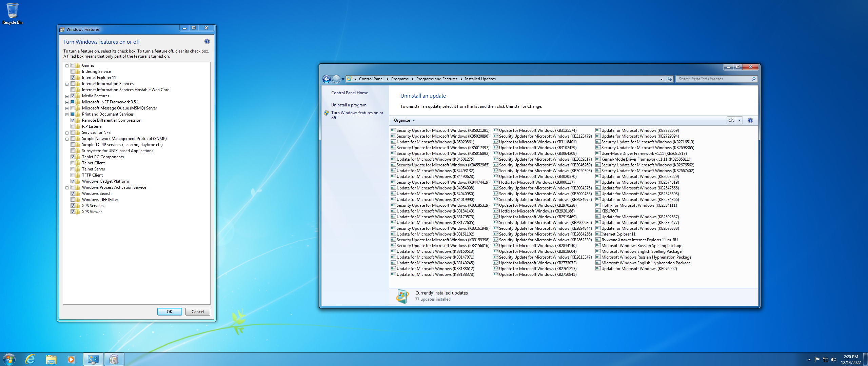Click the help icon in Installed Updates toolbar
This screenshot has width=868, height=366.
[750, 120]
